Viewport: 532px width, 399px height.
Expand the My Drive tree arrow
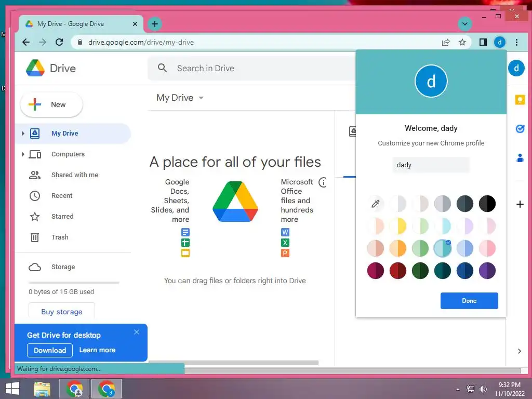[x=23, y=134]
